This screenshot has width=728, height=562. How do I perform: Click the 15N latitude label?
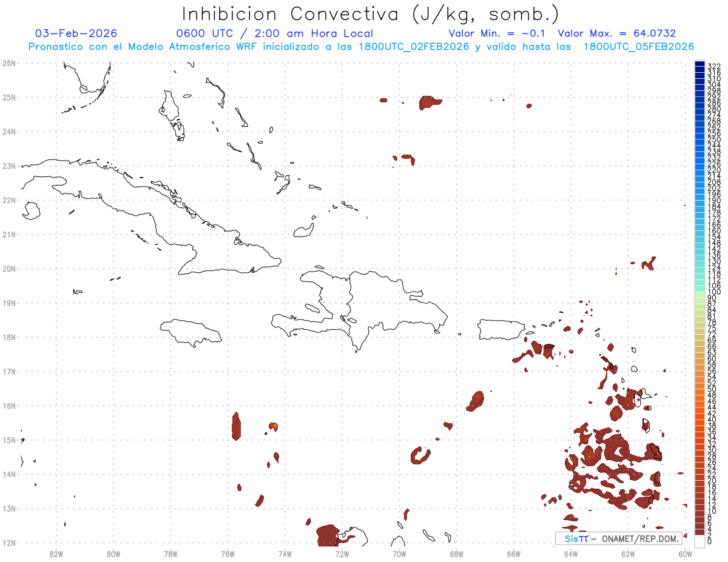click(x=9, y=440)
